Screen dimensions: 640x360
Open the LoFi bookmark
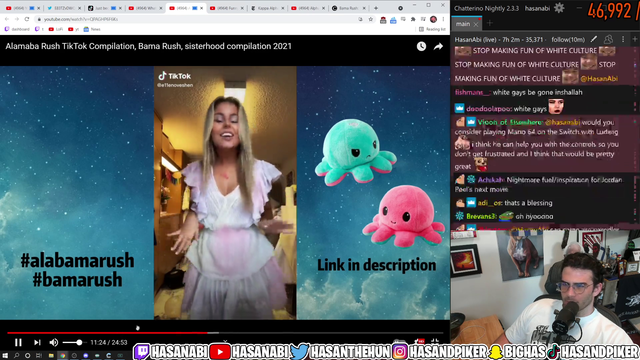point(56,29)
